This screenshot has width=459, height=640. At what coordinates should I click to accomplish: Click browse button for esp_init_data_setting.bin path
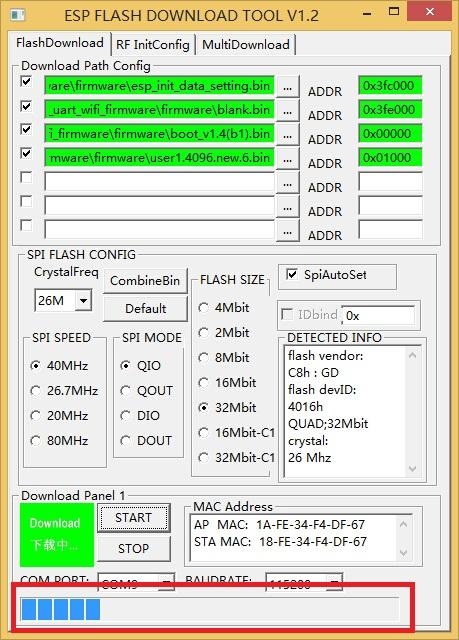(288, 87)
